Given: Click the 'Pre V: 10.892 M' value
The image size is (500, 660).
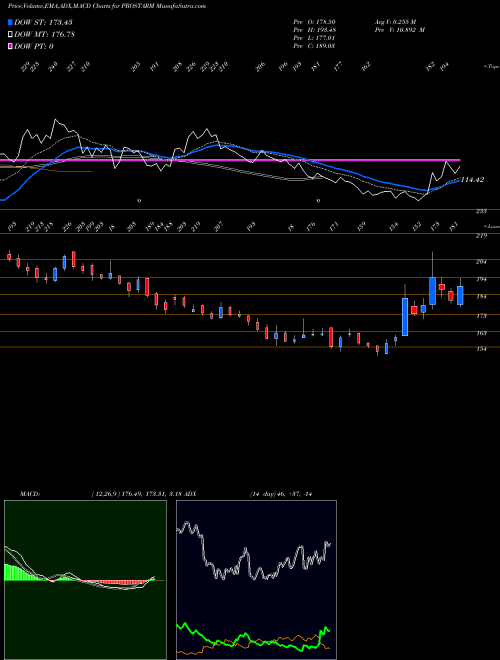Looking at the screenshot, I should click(399, 30).
